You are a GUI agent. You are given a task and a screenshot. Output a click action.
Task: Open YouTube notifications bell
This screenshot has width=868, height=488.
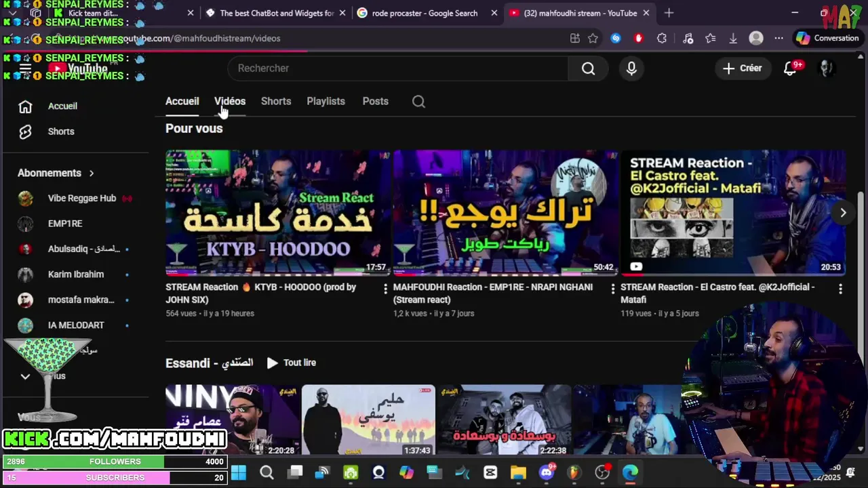tap(791, 68)
